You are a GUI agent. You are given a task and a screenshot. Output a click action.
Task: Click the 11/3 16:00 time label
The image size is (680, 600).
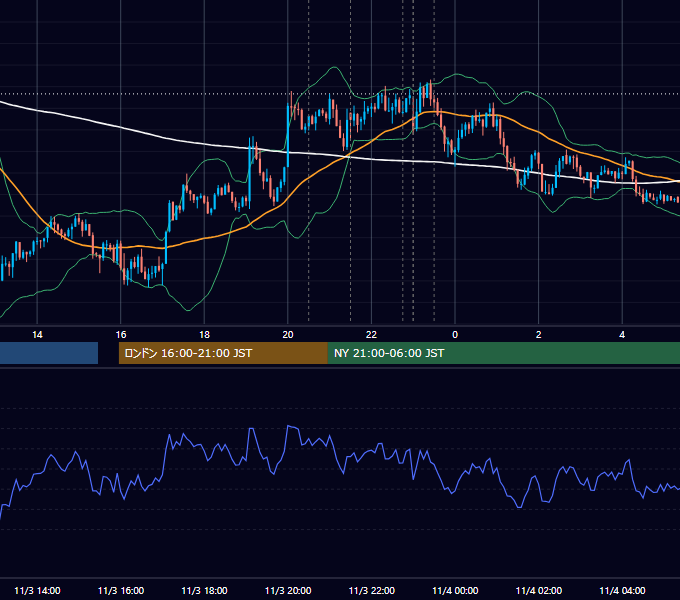point(121,590)
